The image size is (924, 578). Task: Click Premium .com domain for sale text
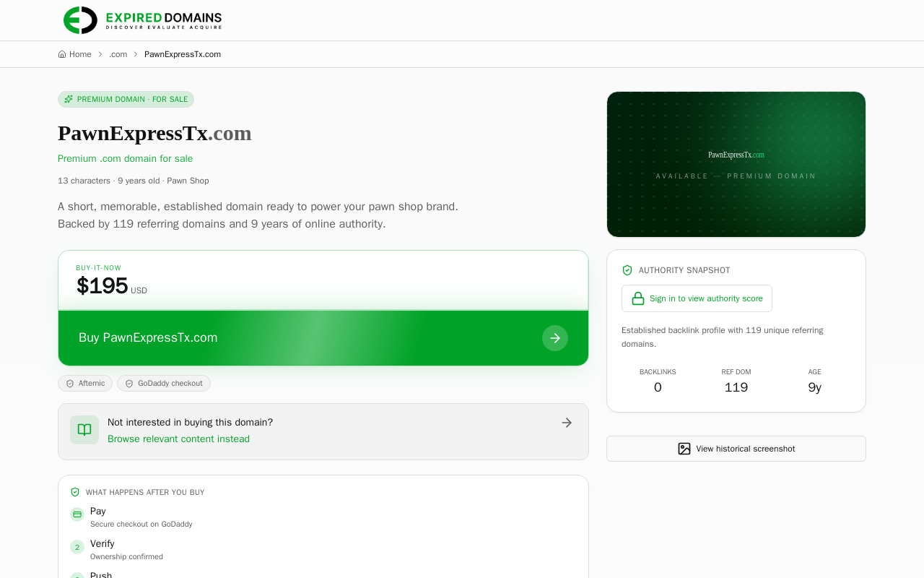126,158
